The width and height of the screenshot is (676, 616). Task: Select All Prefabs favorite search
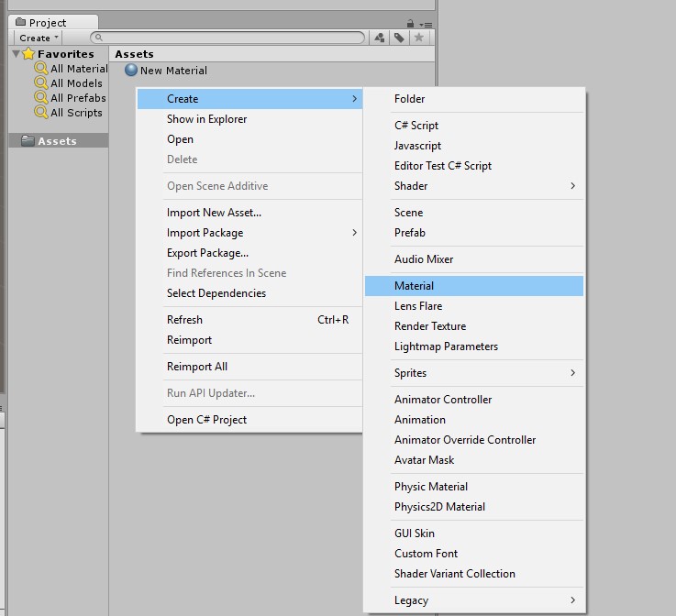(x=71, y=98)
